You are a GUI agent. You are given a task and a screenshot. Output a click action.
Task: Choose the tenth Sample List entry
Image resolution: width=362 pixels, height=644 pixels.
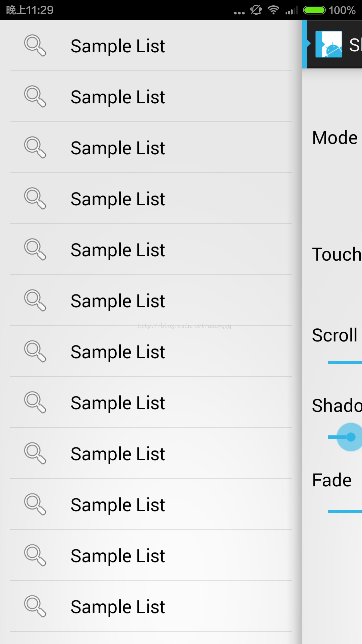click(151, 504)
